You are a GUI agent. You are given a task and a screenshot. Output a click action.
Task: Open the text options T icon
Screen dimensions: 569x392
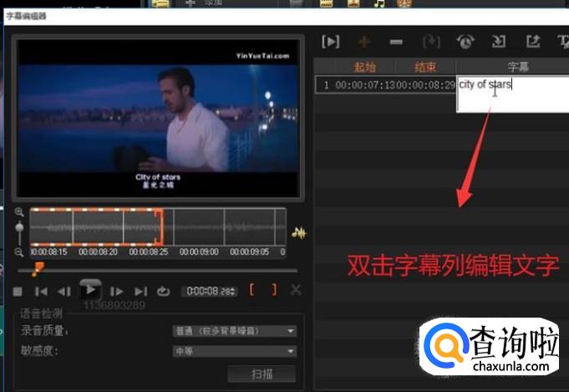click(x=563, y=42)
